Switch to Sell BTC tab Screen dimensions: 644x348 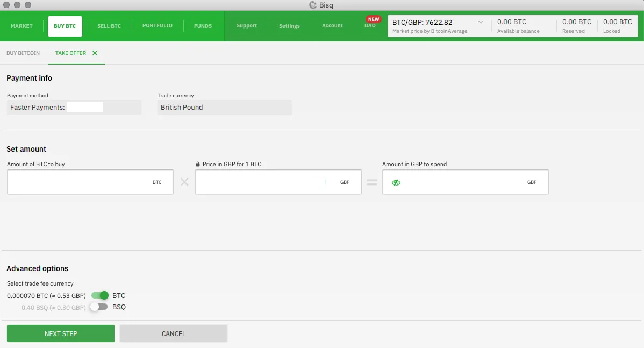109,26
